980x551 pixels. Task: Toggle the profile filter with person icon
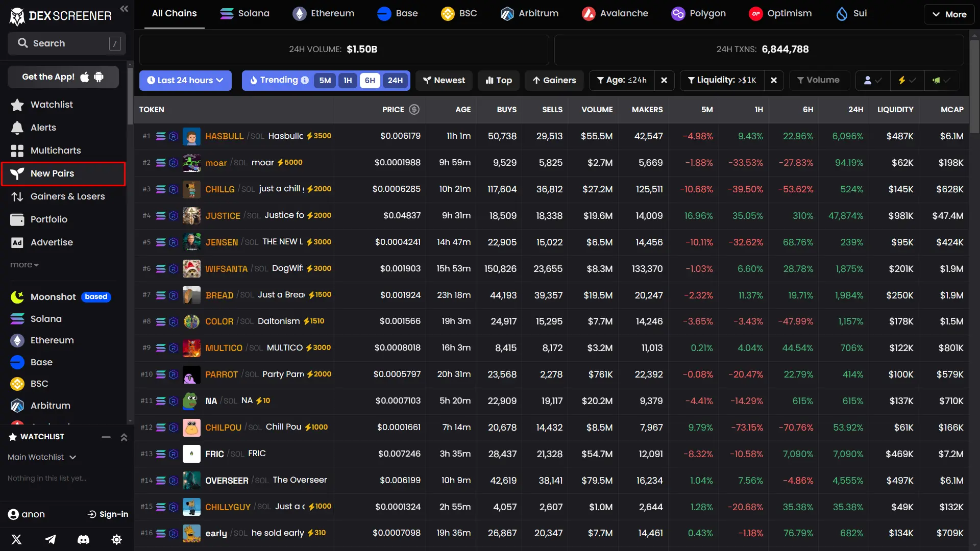pos(873,81)
